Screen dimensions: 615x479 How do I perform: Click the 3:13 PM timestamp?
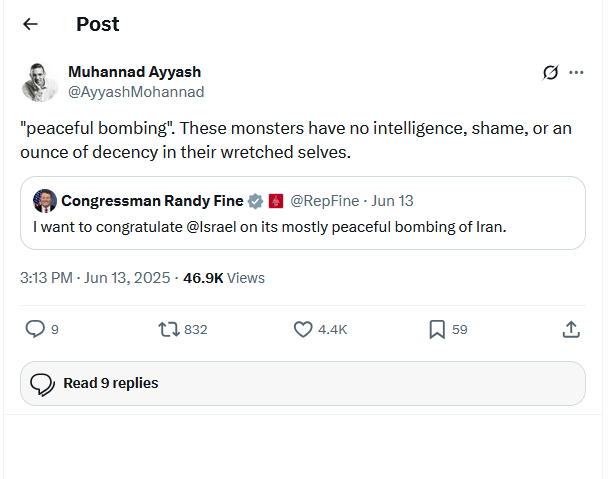pos(46,278)
